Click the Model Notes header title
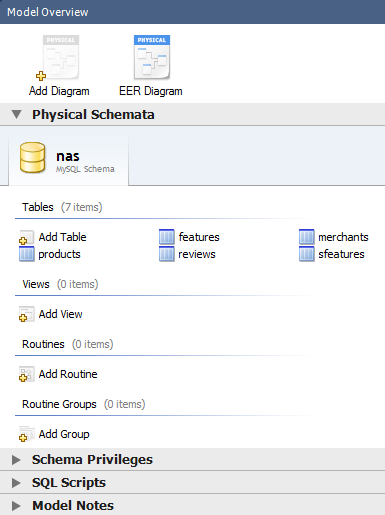The width and height of the screenshot is (385, 515). click(73, 506)
